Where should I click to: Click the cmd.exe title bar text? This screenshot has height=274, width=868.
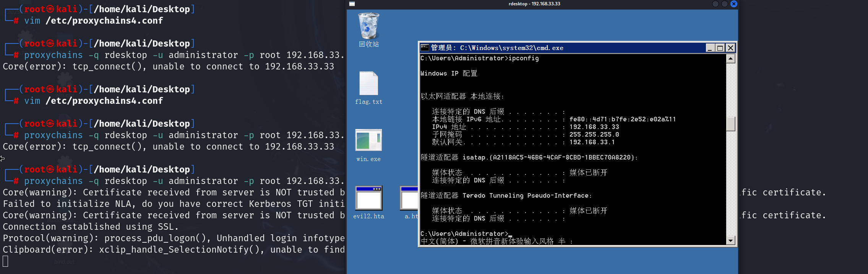coord(497,48)
